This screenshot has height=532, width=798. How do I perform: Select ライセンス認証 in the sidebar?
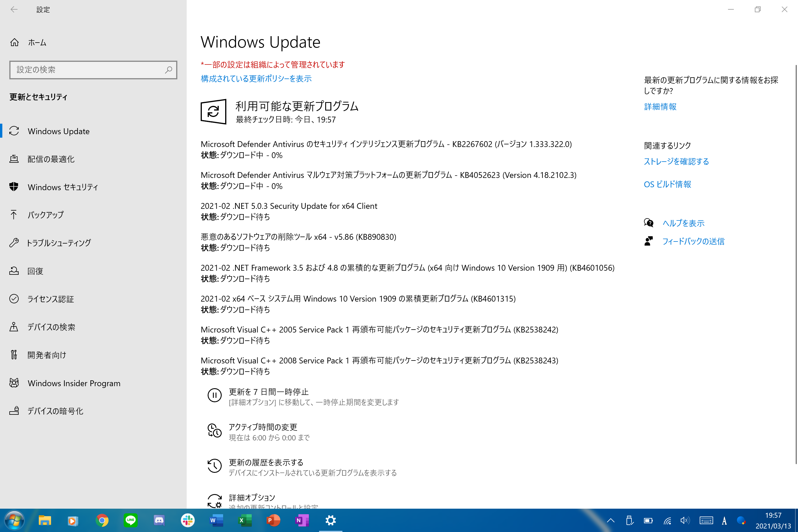[51, 299]
